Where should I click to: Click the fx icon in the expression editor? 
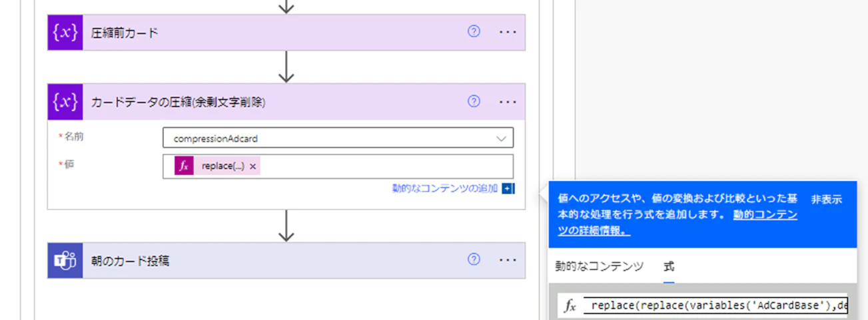570,306
